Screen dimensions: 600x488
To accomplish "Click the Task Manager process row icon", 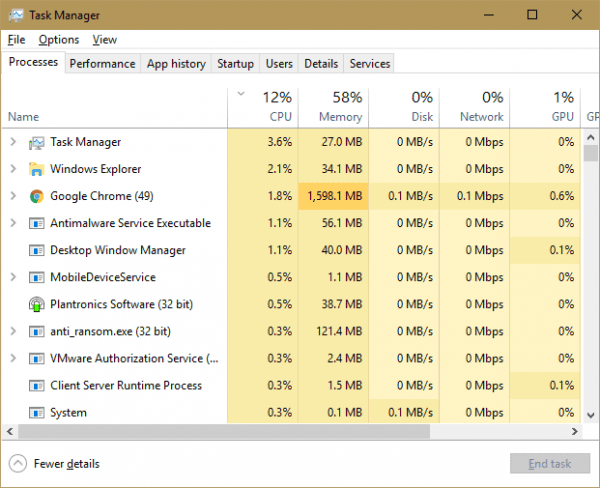I will [x=37, y=143].
